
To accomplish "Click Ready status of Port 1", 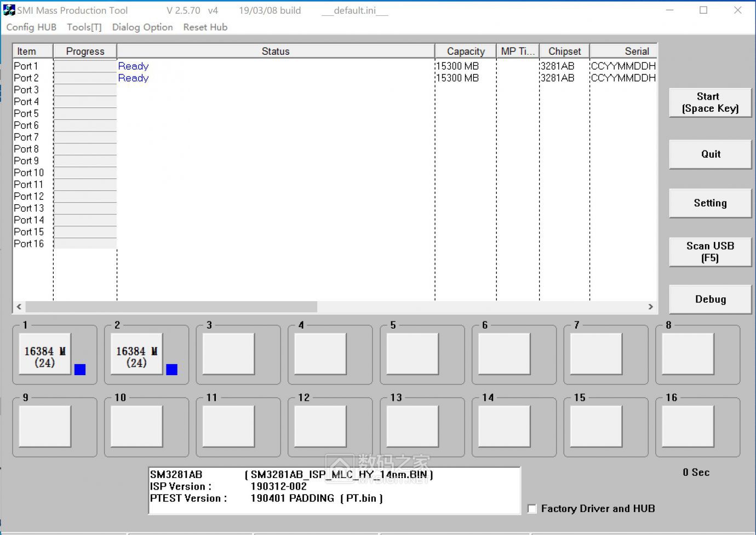I will coord(133,66).
